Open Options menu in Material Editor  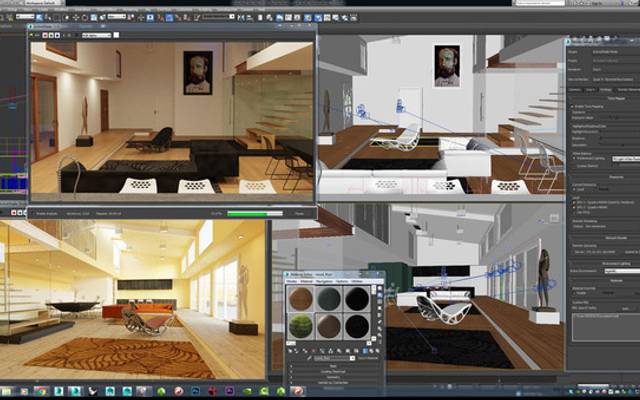(342, 282)
